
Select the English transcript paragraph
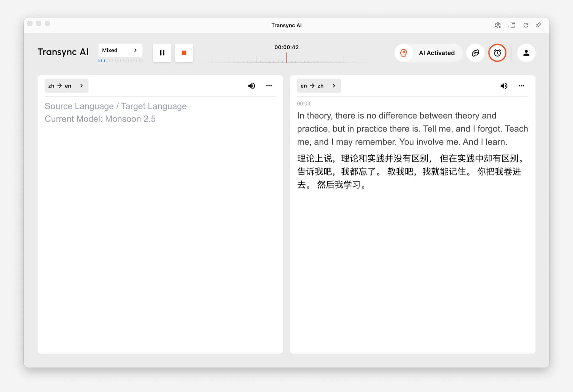(x=413, y=129)
